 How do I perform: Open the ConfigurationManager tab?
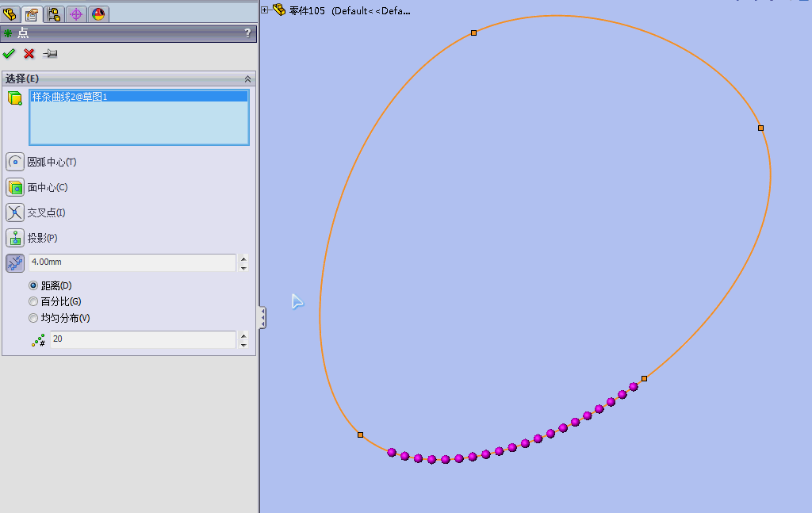click(x=54, y=13)
